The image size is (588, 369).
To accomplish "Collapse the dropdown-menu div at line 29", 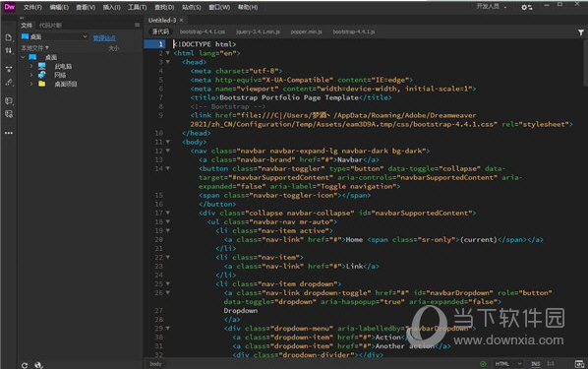I will [167, 329].
